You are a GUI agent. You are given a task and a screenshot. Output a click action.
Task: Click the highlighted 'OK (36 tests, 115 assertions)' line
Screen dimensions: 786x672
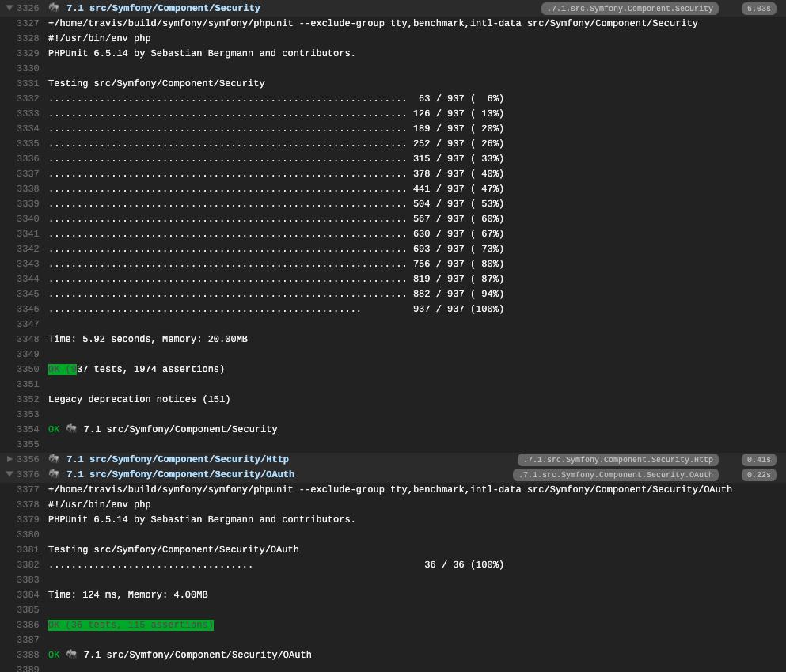[x=131, y=625]
